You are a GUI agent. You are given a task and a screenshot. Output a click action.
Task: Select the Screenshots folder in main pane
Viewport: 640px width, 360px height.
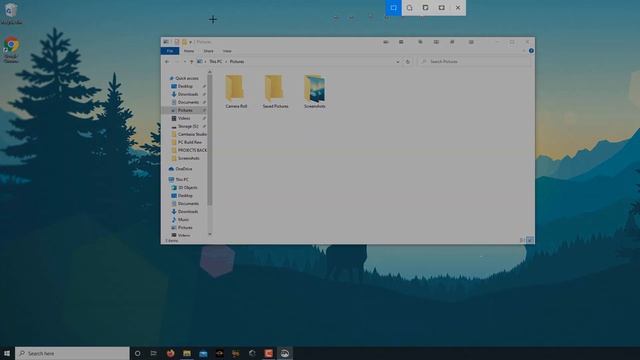pyautogui.click(x=314, y=91)
